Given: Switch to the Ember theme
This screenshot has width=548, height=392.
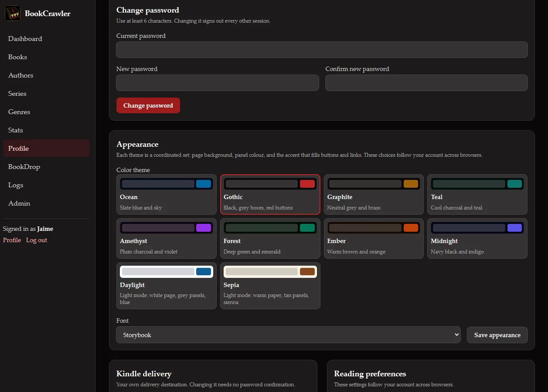Looking at the screenshot, I should pyautogui.click(x=374, y=239).
